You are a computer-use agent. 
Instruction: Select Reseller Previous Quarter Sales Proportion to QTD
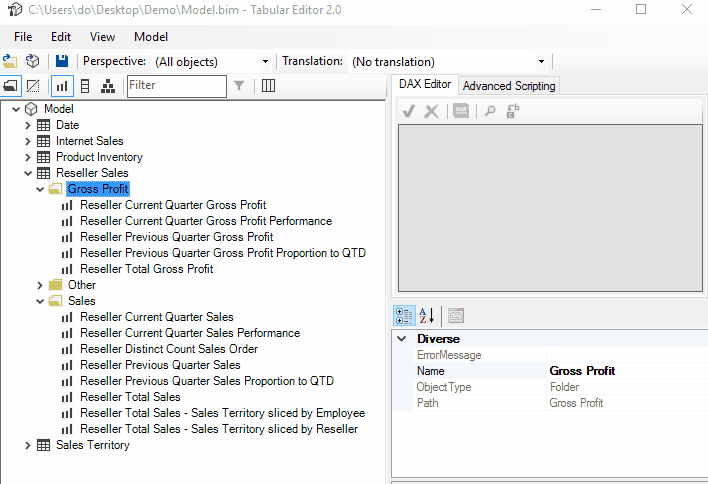(207, 381)
